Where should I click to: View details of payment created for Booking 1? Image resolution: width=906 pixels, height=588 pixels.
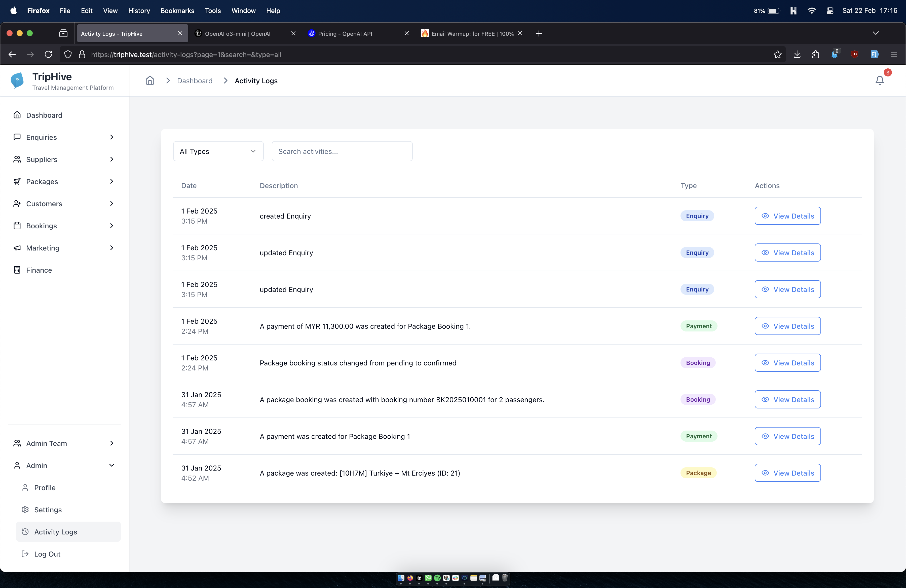click(788, 436)
